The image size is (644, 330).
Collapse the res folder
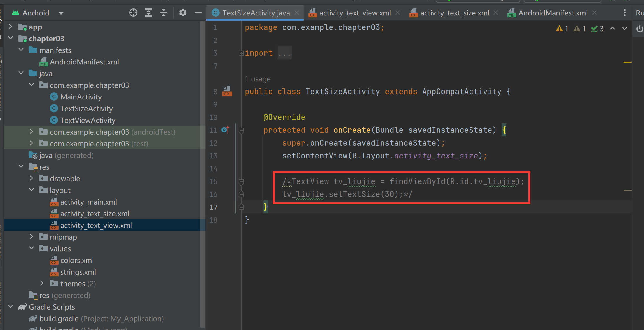[x=21, y=167]
